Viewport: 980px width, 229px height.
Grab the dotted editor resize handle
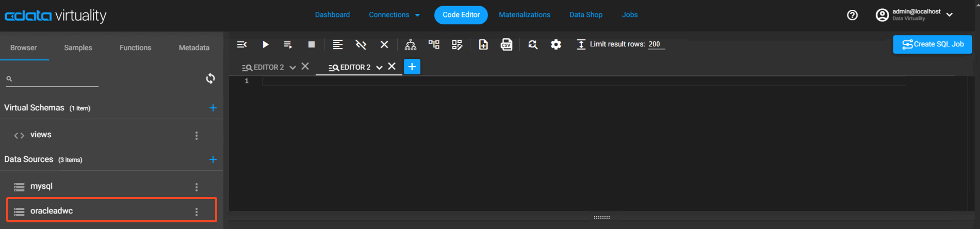pyautogui.click(x=602, y=217)
